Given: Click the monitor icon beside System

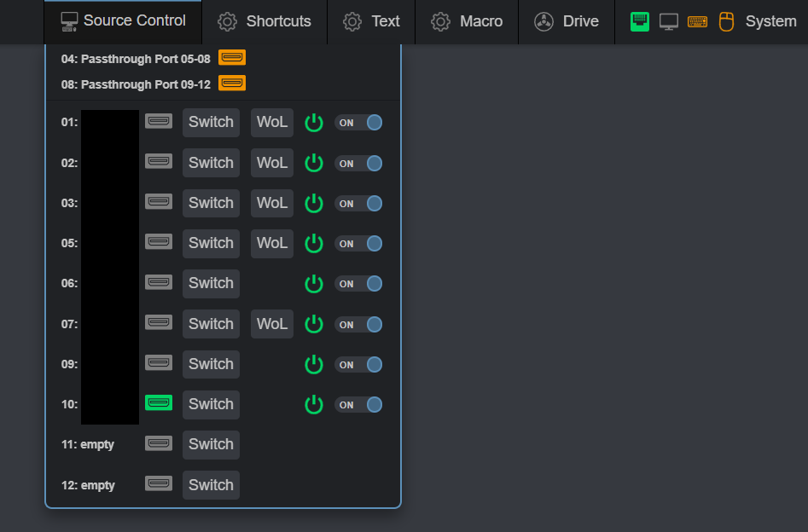Looking at the screenshot, I should (669, 21).
